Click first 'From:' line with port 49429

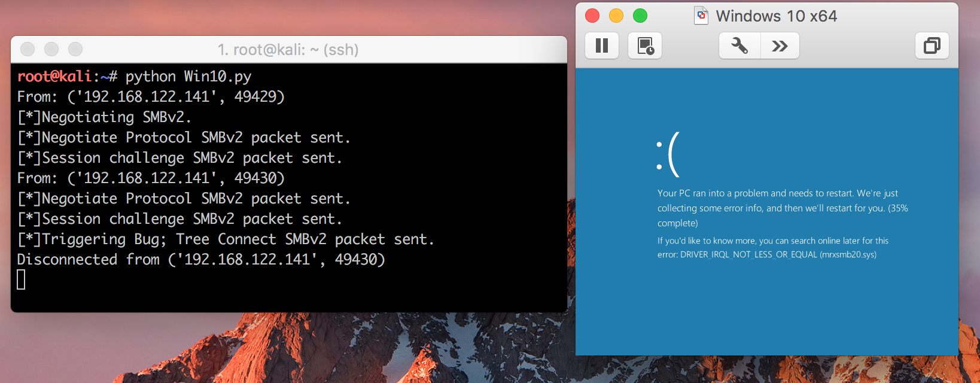click(x=151, y=96)
